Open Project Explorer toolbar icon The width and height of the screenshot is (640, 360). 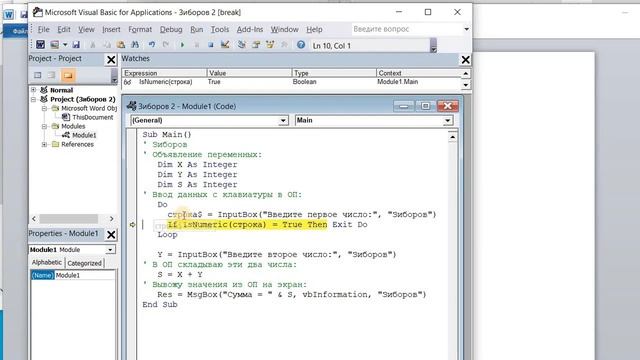tap(242, 44)
